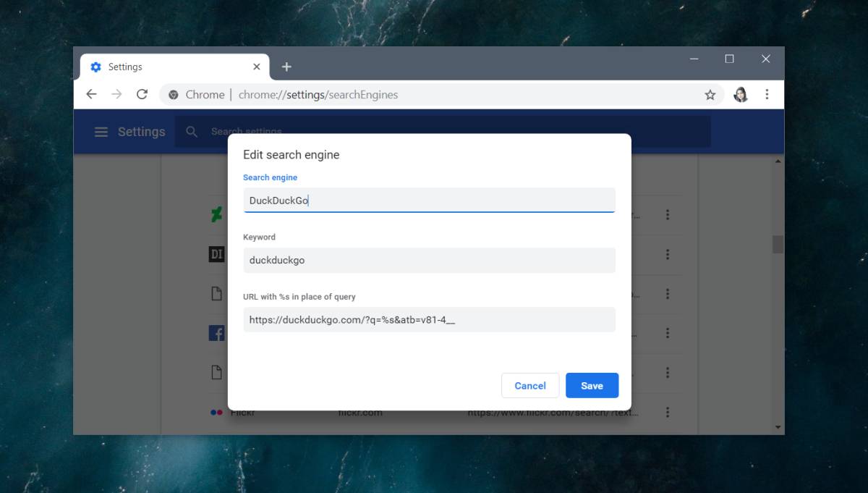Click the scrollbar up arrow
The height and width of the screenshot is (493, 868).
pos(778,160)
